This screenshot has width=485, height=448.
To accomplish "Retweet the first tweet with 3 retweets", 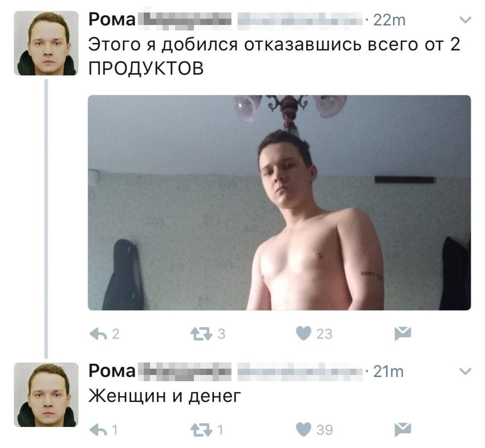I will click(x=201, y=334).
